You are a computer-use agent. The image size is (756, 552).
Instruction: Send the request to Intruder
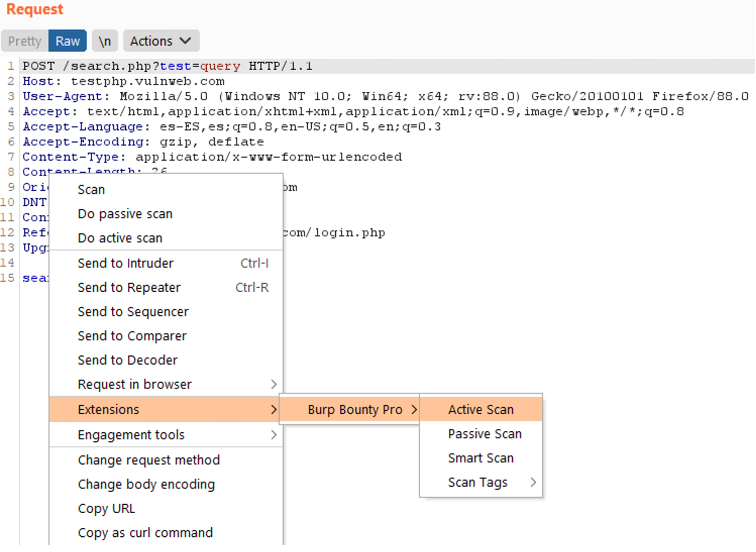[x=125, y=263]
